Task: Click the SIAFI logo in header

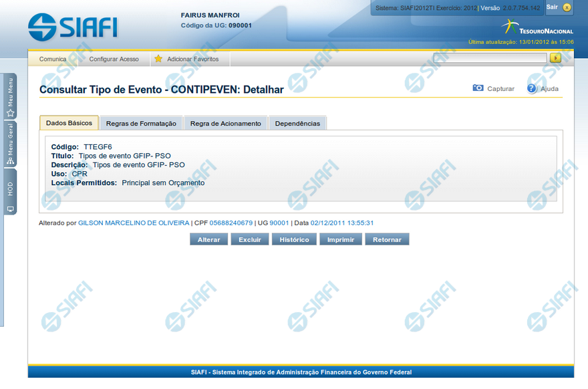Action: [73, 26]
